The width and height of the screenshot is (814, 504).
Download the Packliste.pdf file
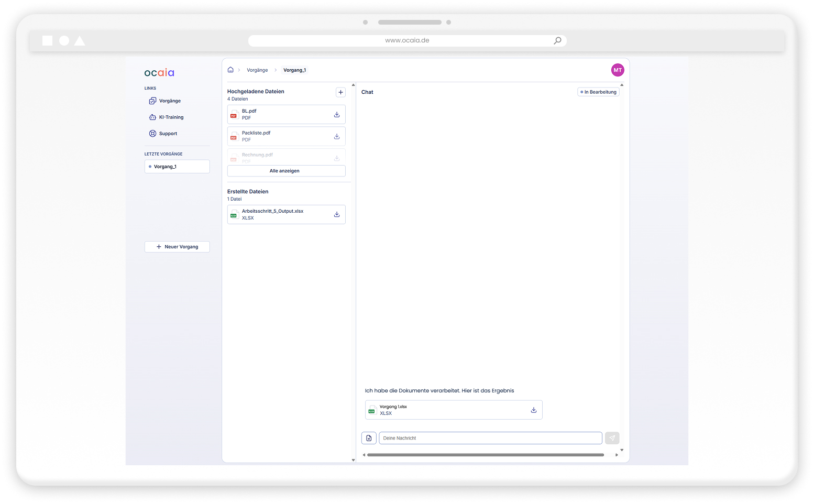[x=337, y=136]
